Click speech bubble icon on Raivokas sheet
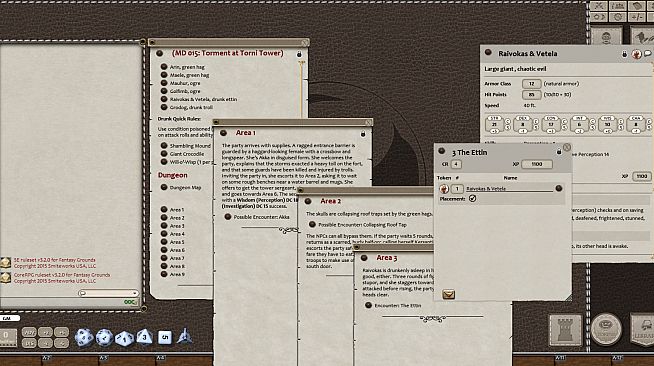The height and width of the screenshot is (366, 654). pos(648,54)
